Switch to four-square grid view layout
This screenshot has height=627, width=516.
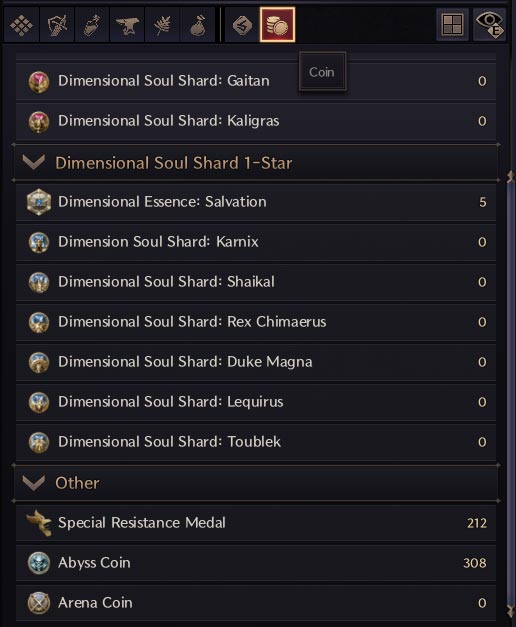452,25
